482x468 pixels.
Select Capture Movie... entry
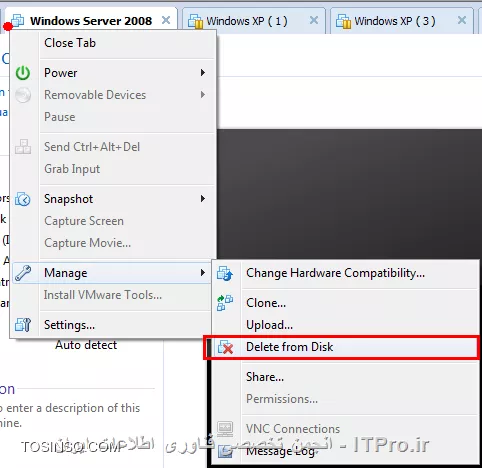(x=112, y=243)
